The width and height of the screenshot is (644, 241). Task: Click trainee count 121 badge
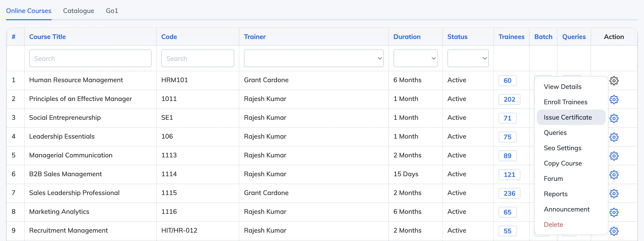point(509,175)
